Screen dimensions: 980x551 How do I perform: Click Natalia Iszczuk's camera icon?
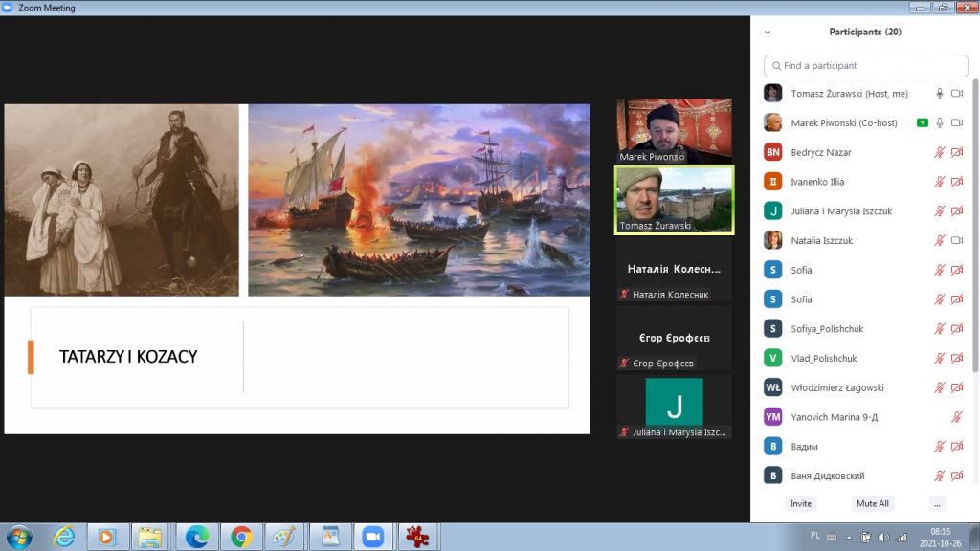956,241
